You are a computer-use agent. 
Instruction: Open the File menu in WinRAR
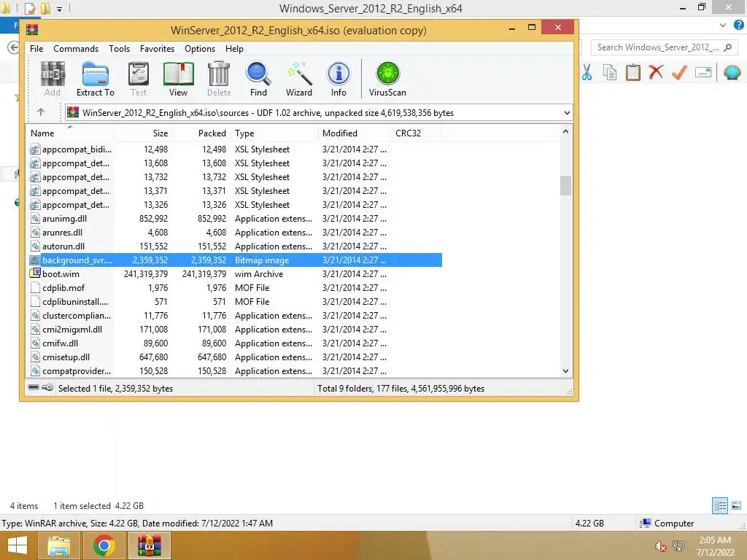[x=36, y=49]
